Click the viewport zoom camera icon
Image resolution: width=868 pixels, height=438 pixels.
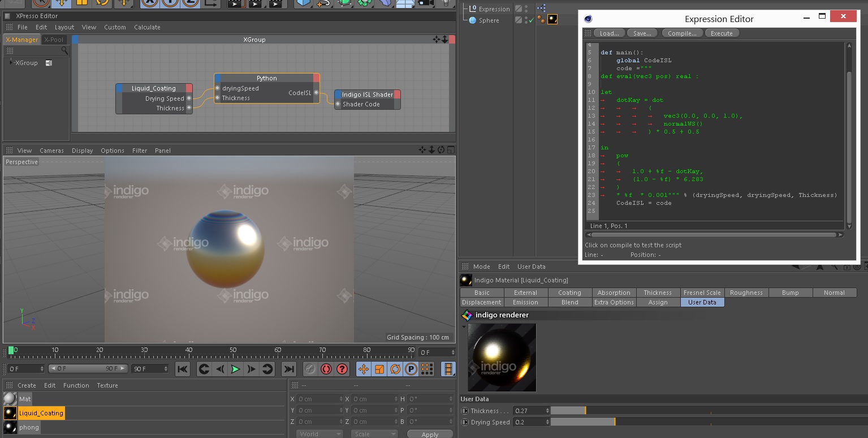[431, 150]
